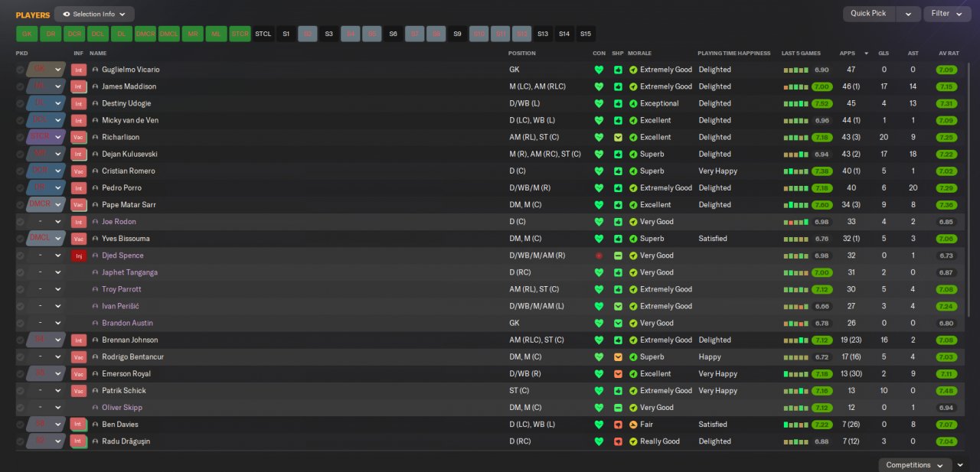Click the condition heart for Oliver Skipp

click(x=599, y=408)
